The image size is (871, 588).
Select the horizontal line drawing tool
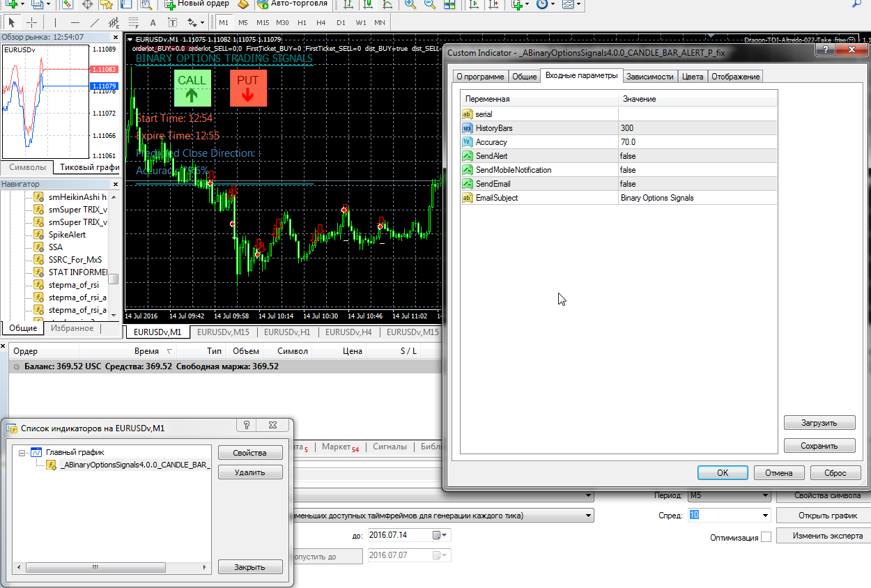[75, 22]
